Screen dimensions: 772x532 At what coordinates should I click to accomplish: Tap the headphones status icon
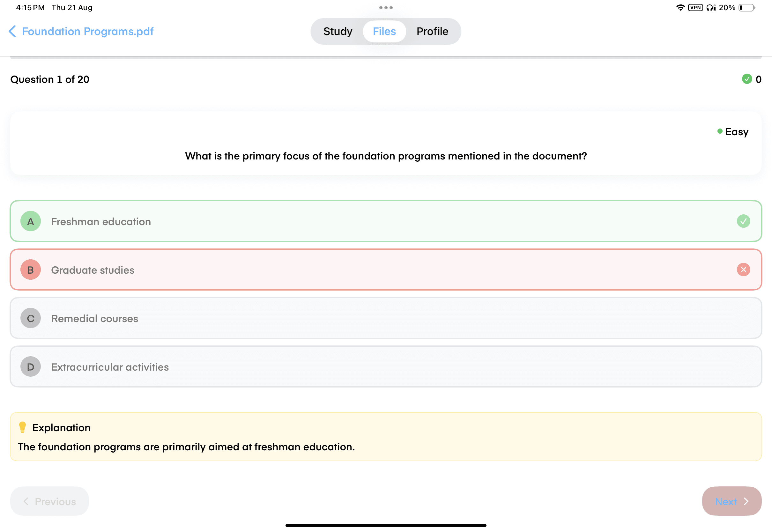tap(711, 8)
